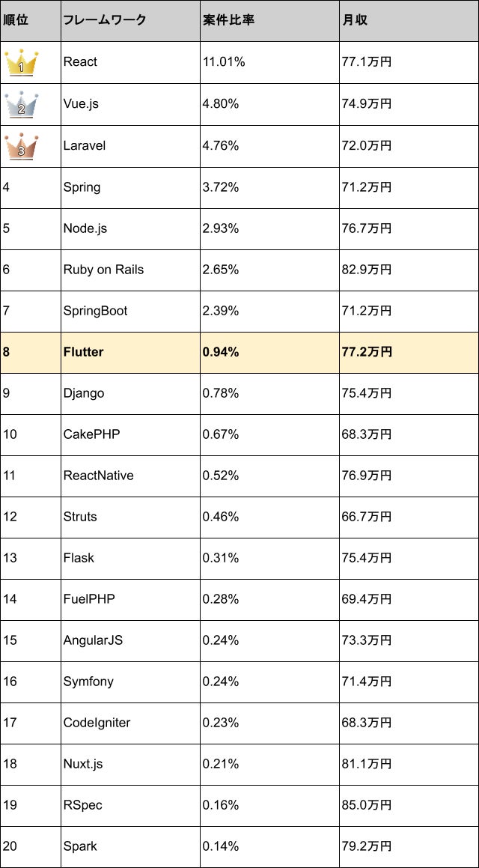Click the React framework cell

[x=130, y=63]
